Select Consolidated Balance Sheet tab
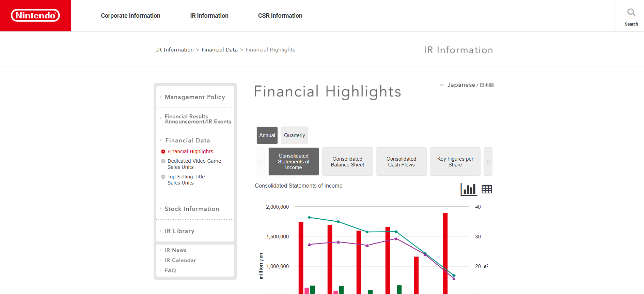 coord(347,162)
